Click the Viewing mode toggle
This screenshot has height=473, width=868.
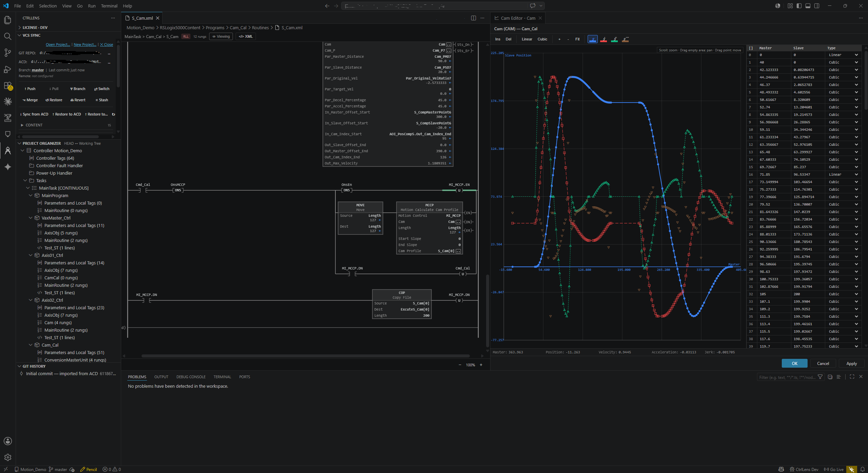221,36
